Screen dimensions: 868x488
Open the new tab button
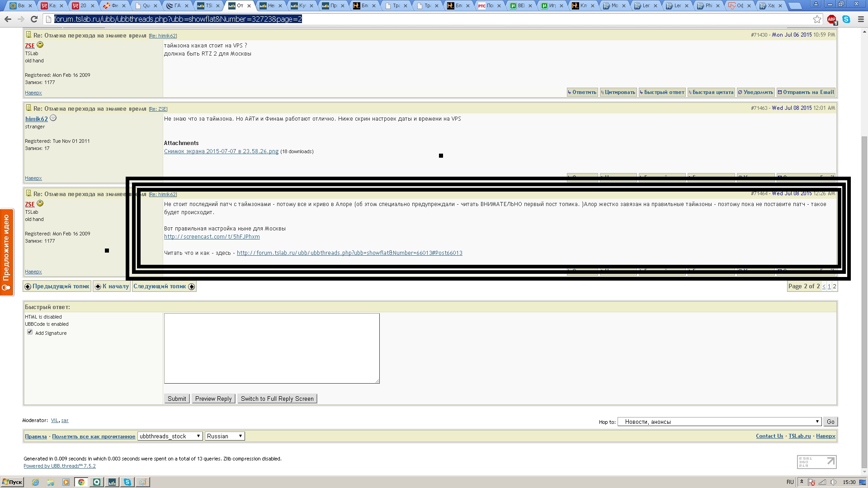click(794, 6)
